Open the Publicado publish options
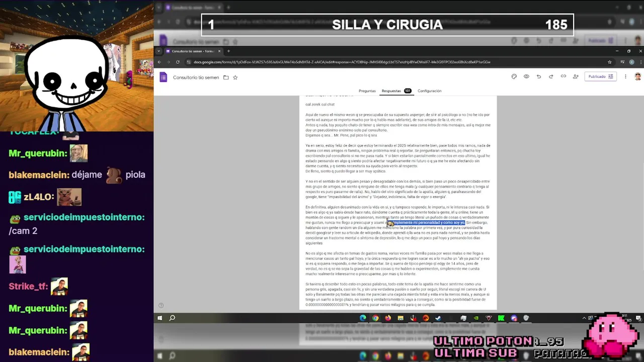644x362 pixels. [x=601, y=76]
